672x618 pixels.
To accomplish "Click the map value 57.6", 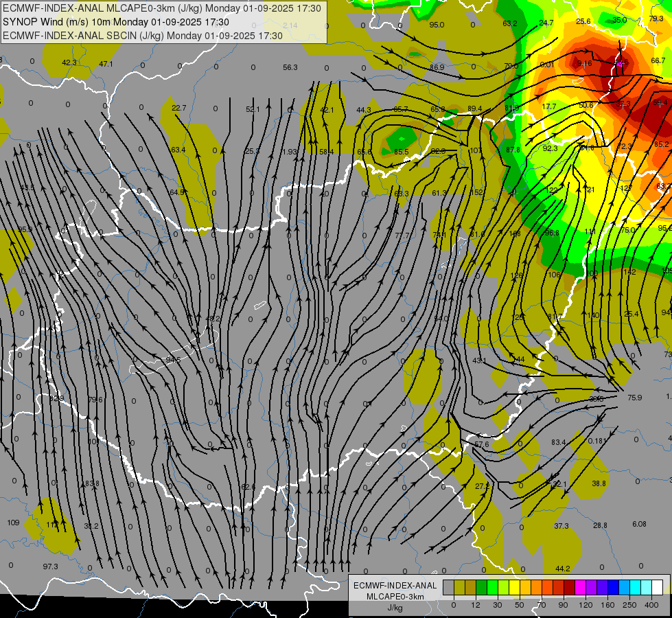I will click(x=482, y=444).
